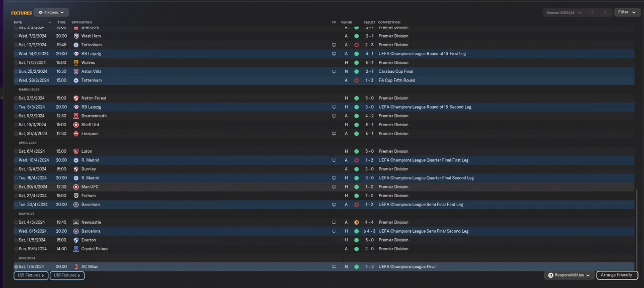Image resolution: width=644 pixels, height=288 pixels.
Task: Click the TV icon in the AC Milan row
Action: coord(334,267)
